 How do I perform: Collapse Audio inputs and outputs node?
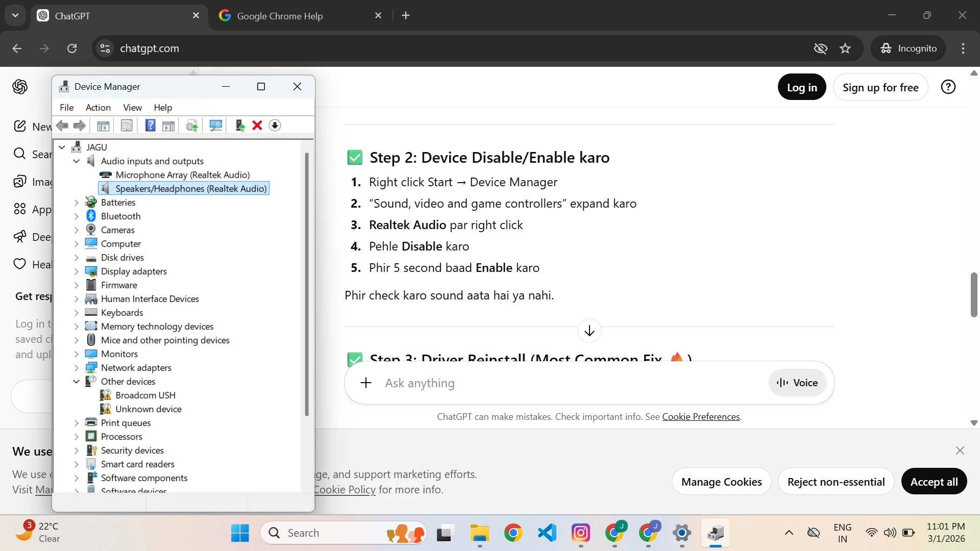(77, 161)
